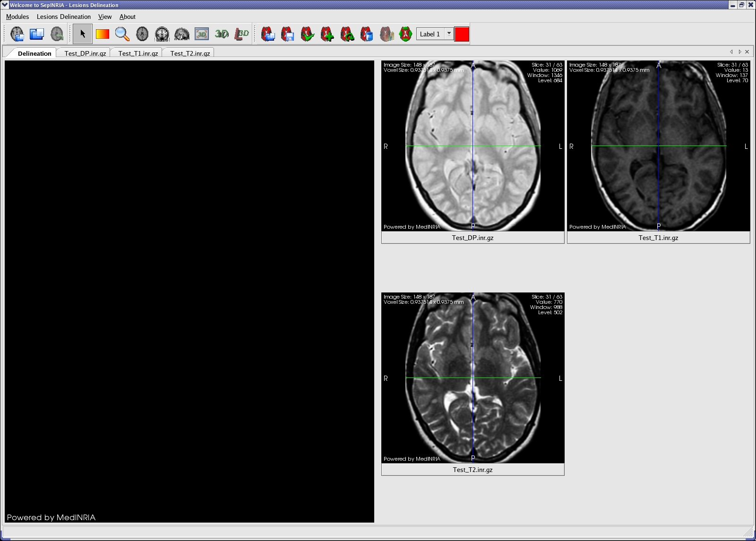
Task: Click the Test_T2.inr.gz caption button
Action: click(473, 470)
